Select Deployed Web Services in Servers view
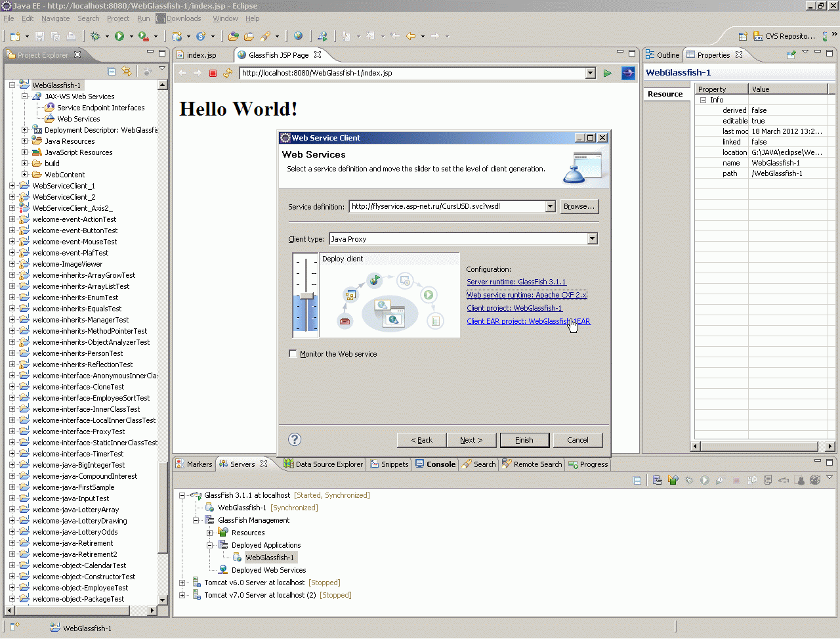 point(268,571)
